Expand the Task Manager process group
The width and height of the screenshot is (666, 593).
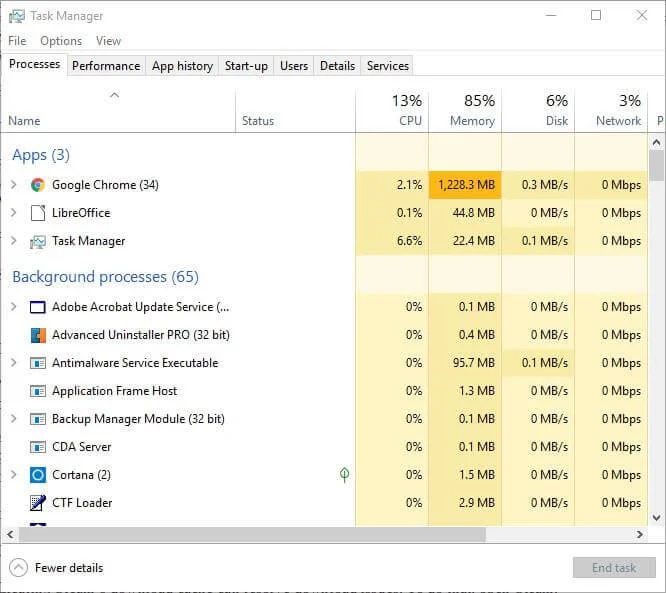click(x=14, y=241)
